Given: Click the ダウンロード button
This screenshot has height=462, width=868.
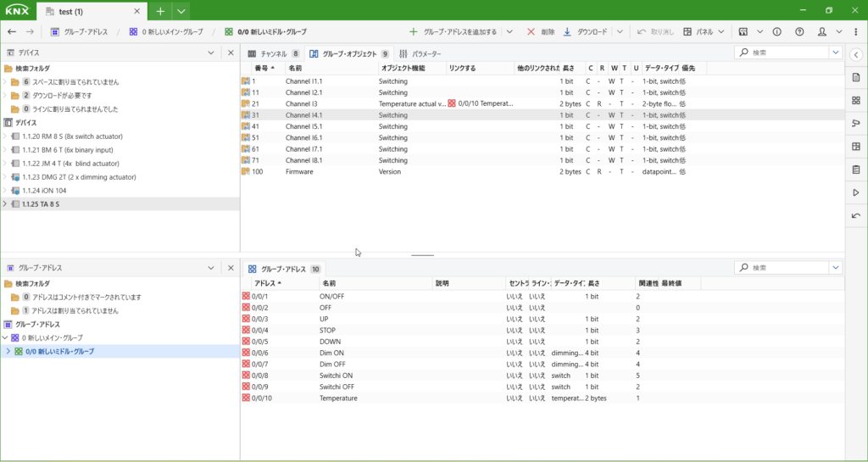Looking at the screenshot, I should pos(586,31).
